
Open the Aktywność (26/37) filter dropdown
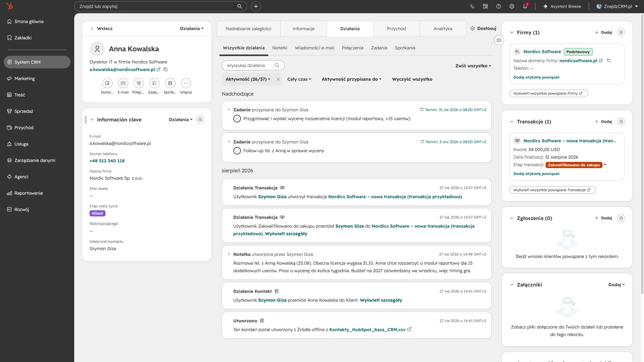pyautogui.click(x=248, y=79)
